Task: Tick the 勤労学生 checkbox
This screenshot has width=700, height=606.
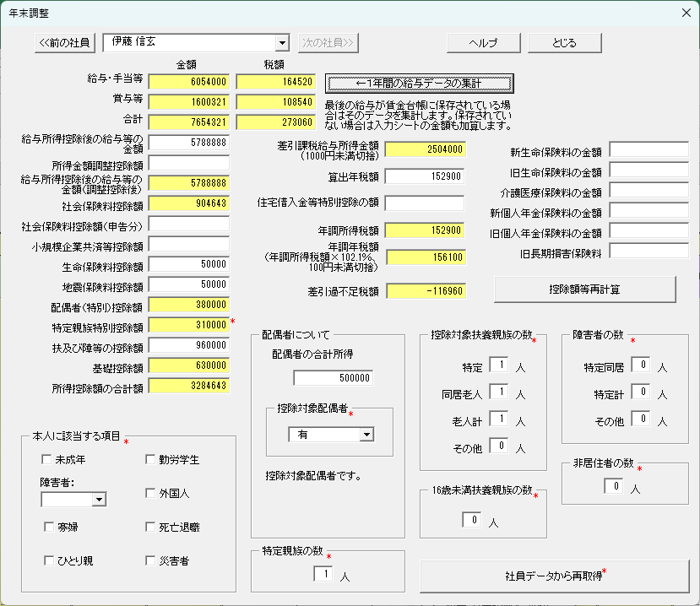Action: [150, 460]
